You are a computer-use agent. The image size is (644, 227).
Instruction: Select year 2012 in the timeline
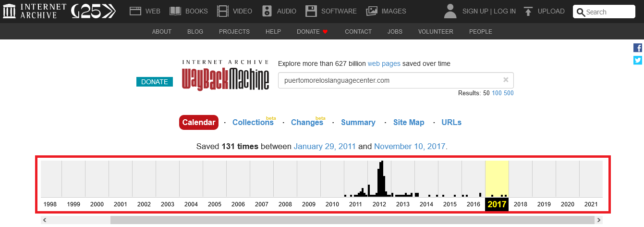(379, 204)
